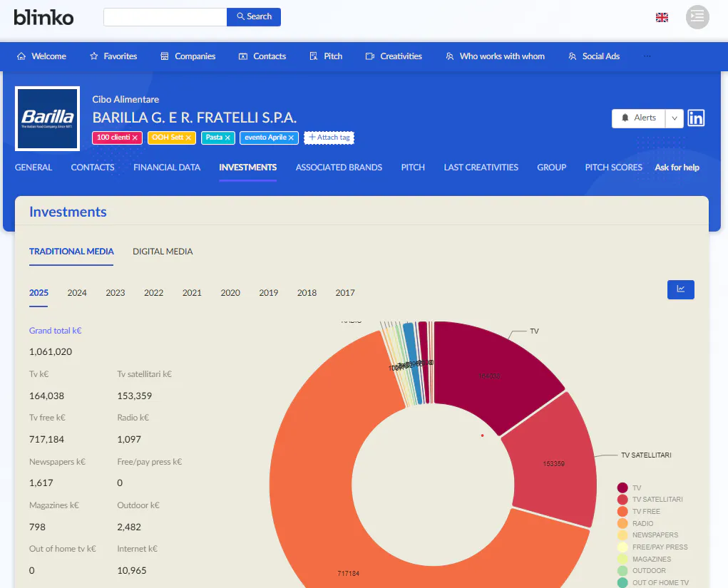
Task: Click the blue Search button
Action: 254,16
